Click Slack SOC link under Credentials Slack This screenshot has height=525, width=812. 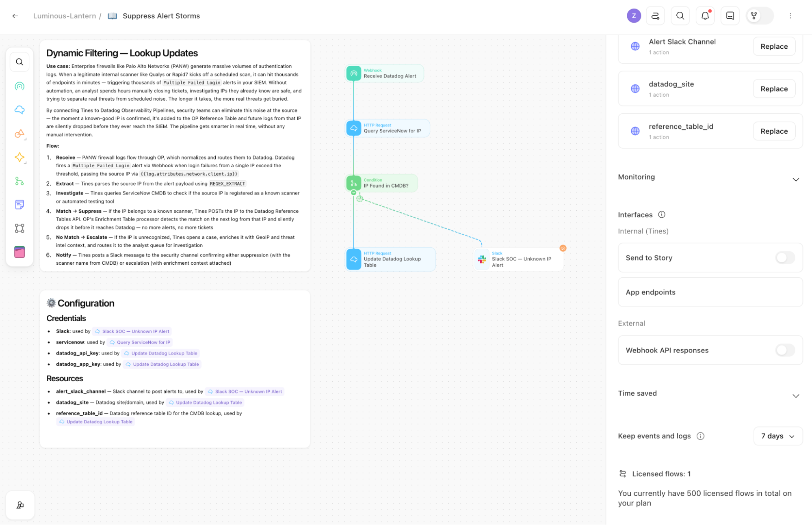[132, 331]
